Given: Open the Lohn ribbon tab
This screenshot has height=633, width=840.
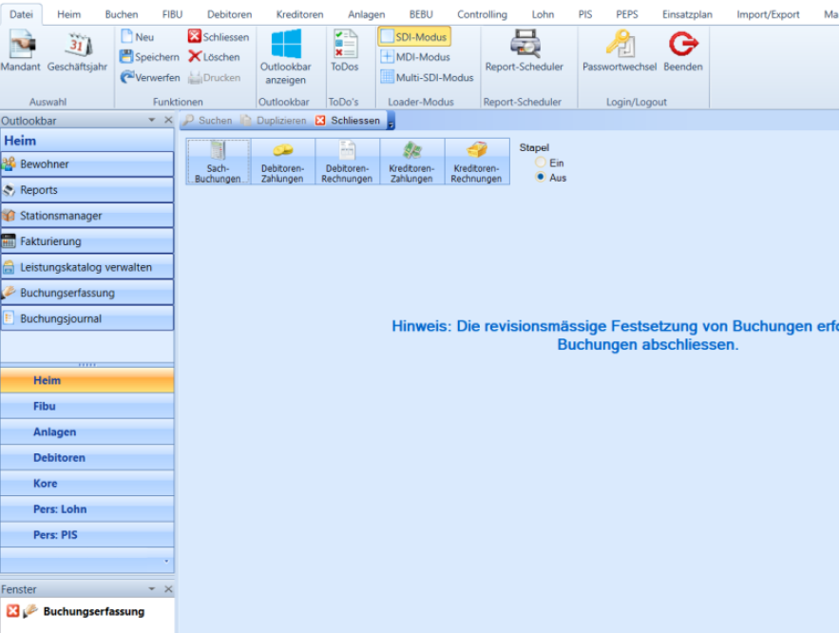Looking at the screenshot, I should click(543, 14).
